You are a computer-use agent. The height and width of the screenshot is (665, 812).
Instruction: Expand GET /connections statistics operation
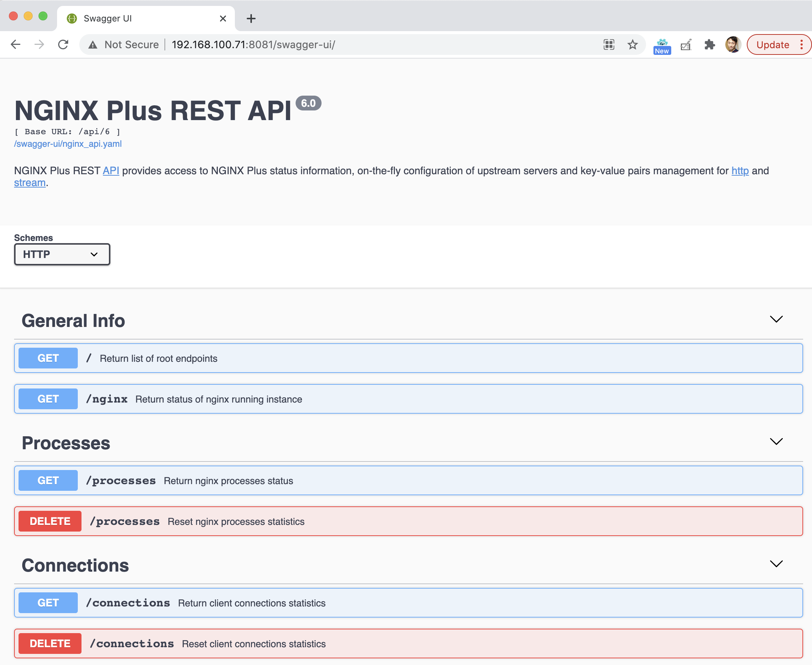point(409,603)
